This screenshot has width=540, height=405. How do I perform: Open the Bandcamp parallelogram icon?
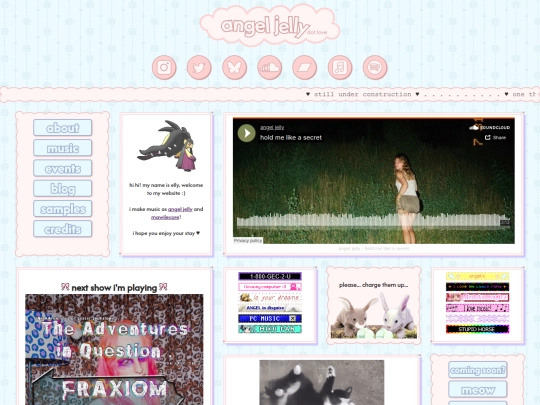(x=305, y=68)
